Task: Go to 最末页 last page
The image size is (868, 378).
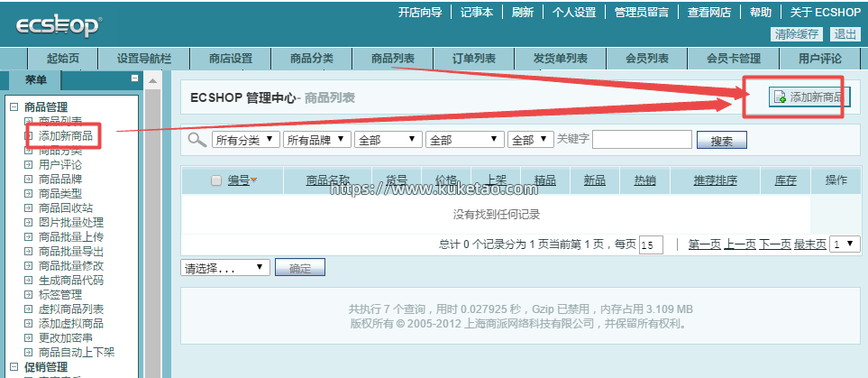Action: point(810,244)
